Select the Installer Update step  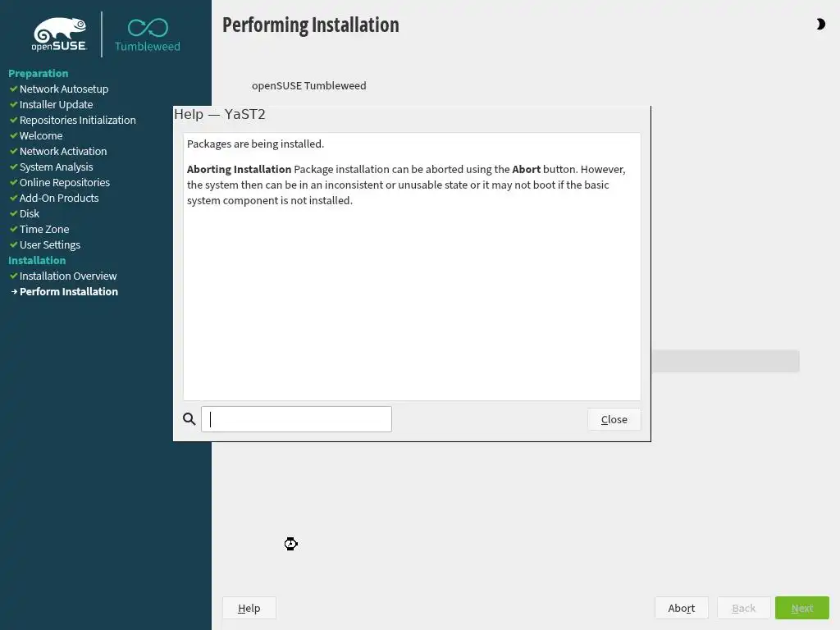click(57, 104)
